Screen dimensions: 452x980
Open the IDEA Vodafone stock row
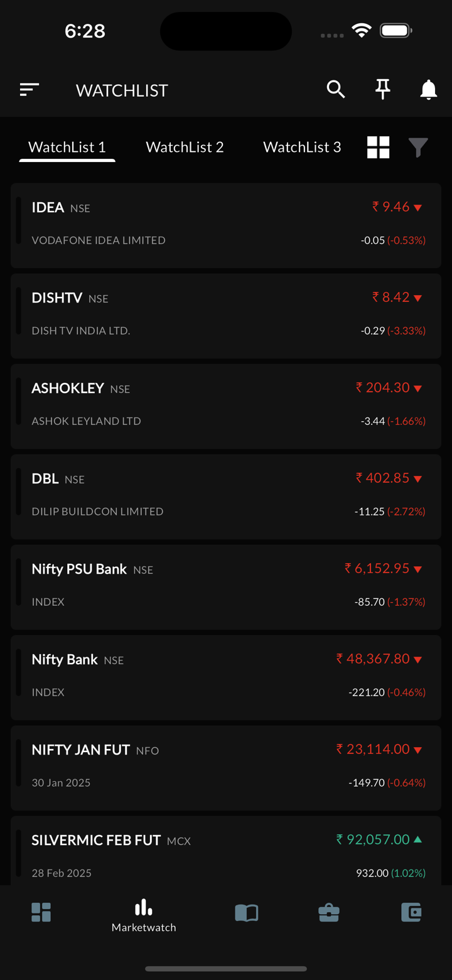click(226, 225)
